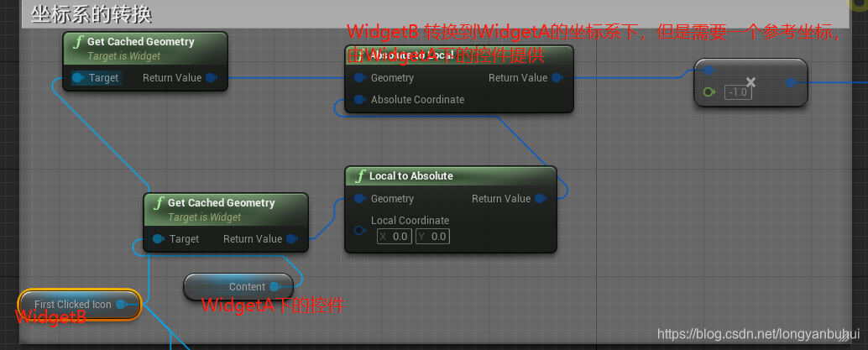The image size is (868, 350).
Task: Click the function icon on Absolute to Local node
Action: (359, 55)
